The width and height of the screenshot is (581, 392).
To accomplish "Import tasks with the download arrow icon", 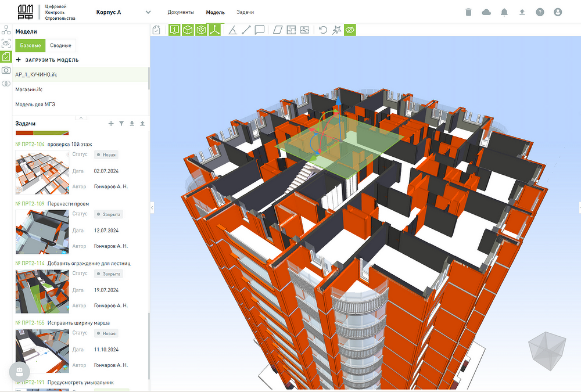I will [132, 123].
